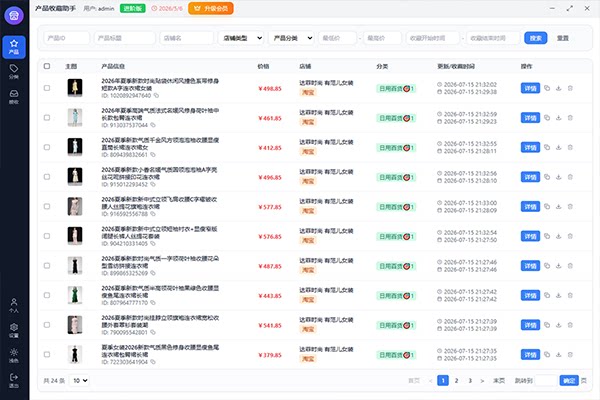Open the page size dropdown showing 10

click(x=79, y=380)
